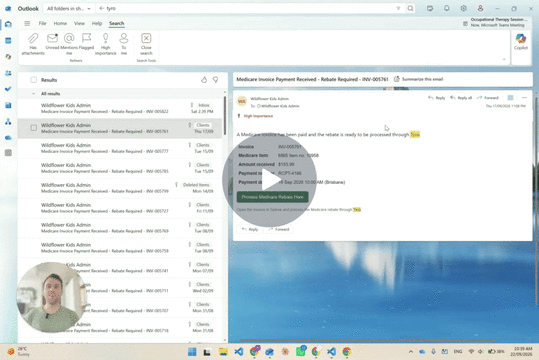Open the To Do checkmark app in the left rail
539x360 pixels.
(x=8, y=89)
